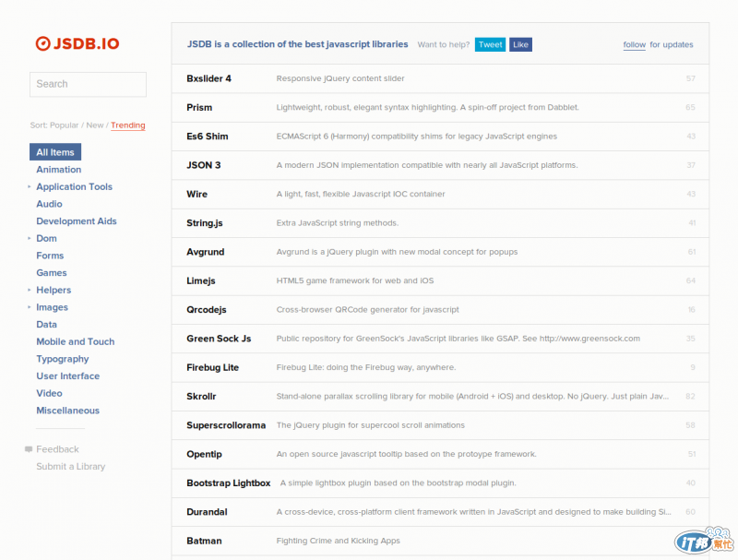Open the Qrcodejs library entry
The width and height of the screenshot is (738, 560).
(x=440, y=310)
